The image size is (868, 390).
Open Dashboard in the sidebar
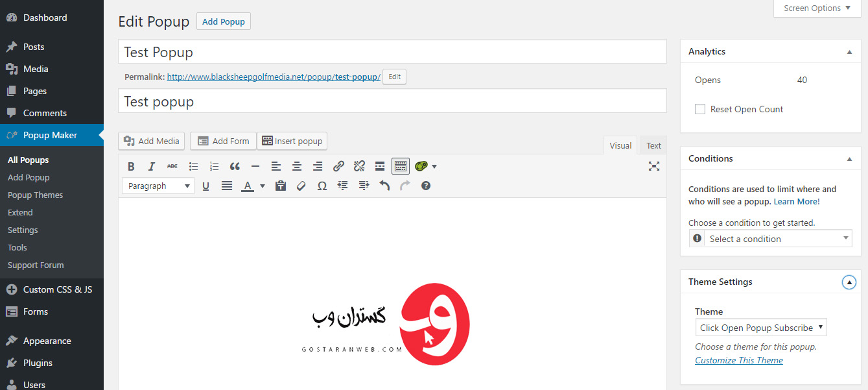pos(52,18)
